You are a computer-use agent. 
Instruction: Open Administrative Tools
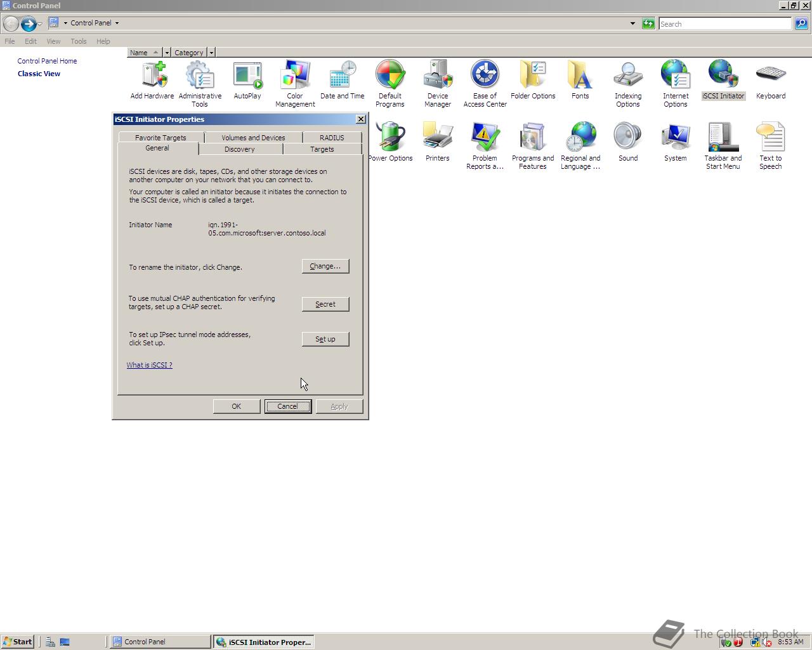tap(200, 83)
